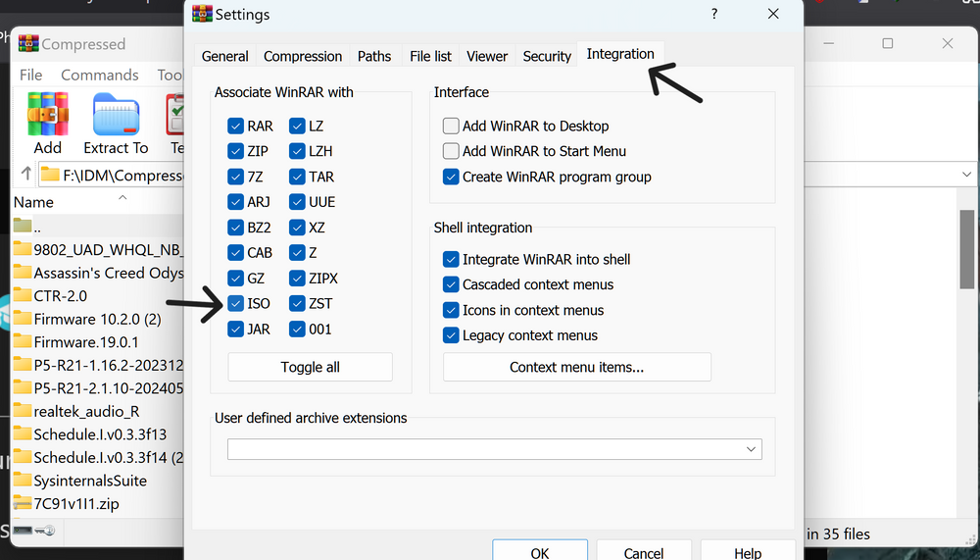Click the up-one-level arrow in Compressed window
Image resolution: width=980 pixels, height=560 pixels.
(26, 174)
